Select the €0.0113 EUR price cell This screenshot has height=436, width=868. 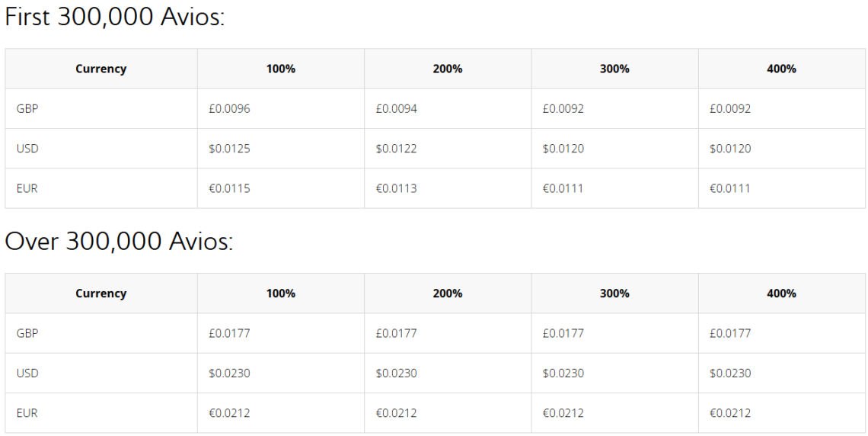(x=396, y=188)
